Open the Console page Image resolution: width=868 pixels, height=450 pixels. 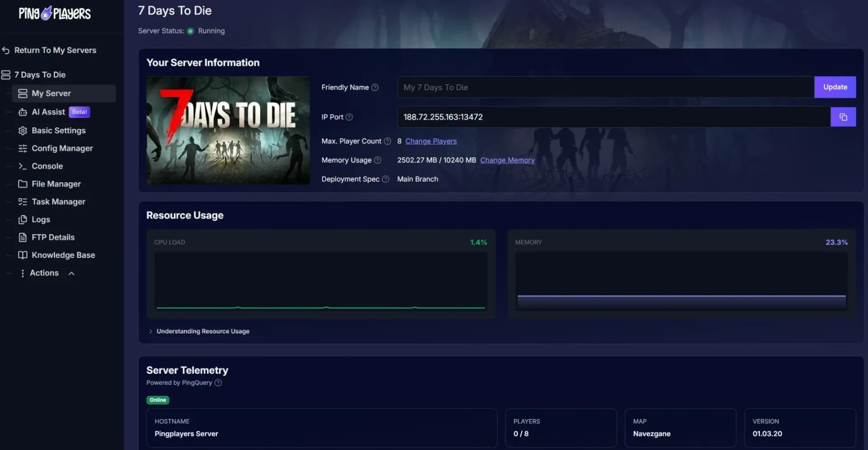tap(47, 166)
